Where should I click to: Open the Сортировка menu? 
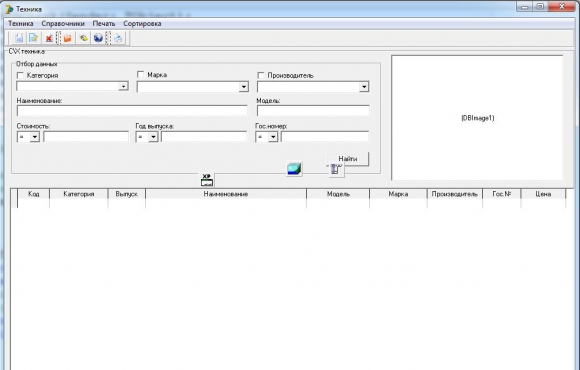click(x=142, y=24)
